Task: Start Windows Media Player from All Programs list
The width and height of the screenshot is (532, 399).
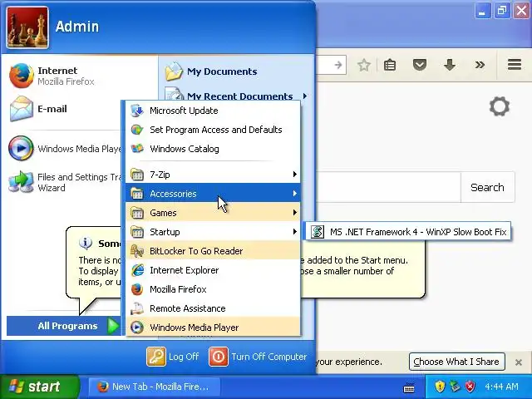Action: tap(213, 327)
